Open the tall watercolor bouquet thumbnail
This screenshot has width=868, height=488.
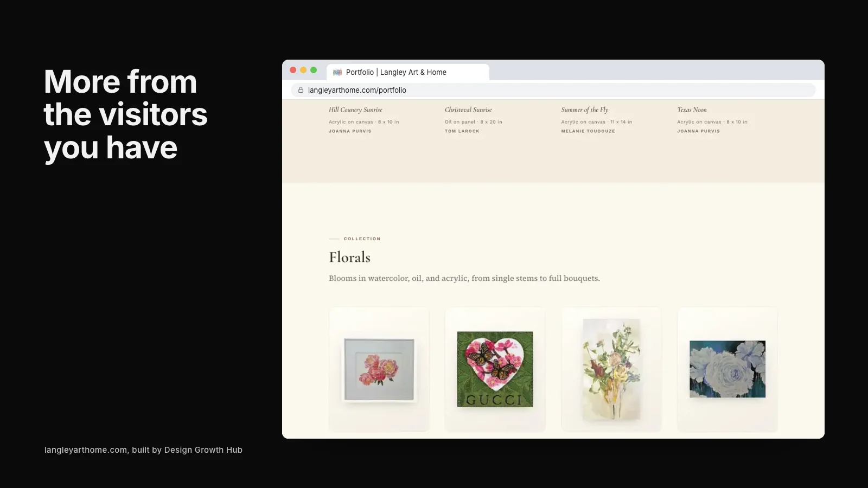coord(611,369)
